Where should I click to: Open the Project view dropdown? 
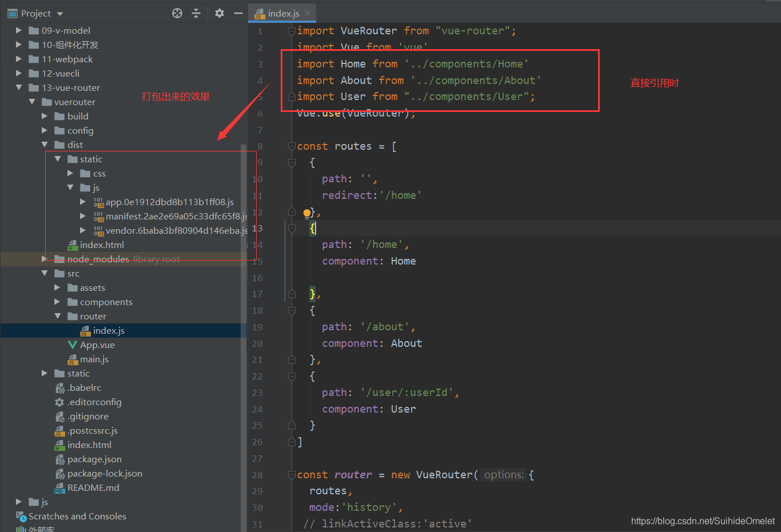pyautogui.click(x=60, y=14)
